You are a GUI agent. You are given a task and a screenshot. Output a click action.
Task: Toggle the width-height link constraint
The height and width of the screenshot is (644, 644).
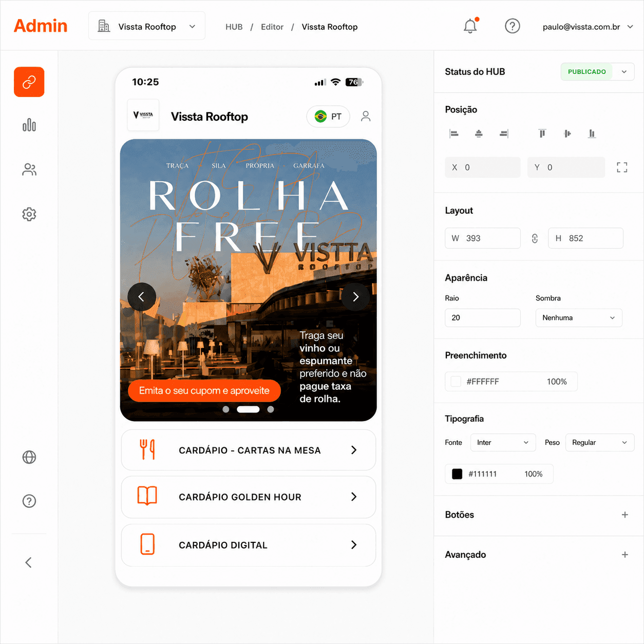pyautogui.click(x=535, y=238)
